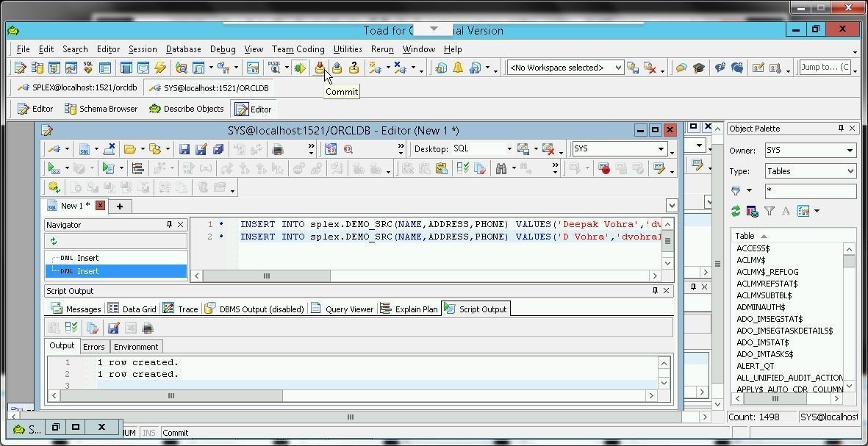Click the funnel filter icon below the Object Palette filter field
The height and width of the screenshot is (446, 868).
point(769,211)
